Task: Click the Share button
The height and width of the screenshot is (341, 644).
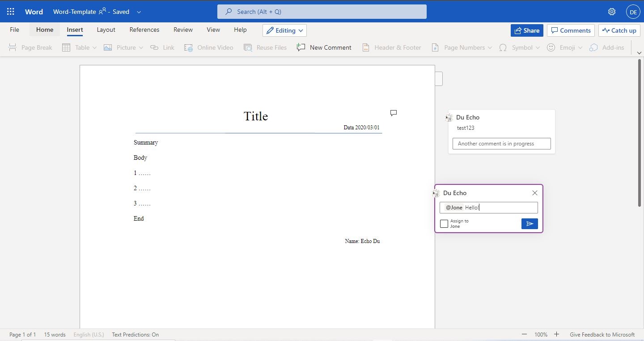Action: 527,30
